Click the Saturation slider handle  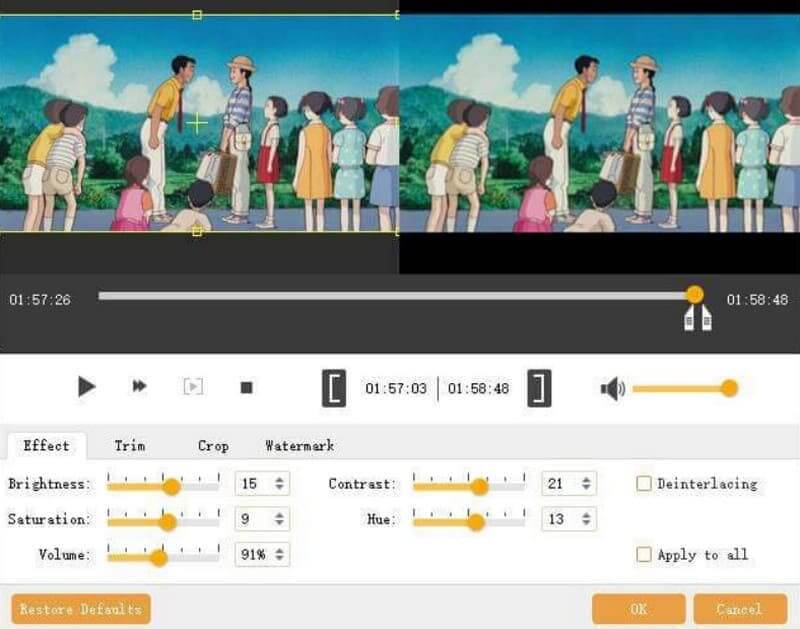pyautogui.click(x=168, y=522)
